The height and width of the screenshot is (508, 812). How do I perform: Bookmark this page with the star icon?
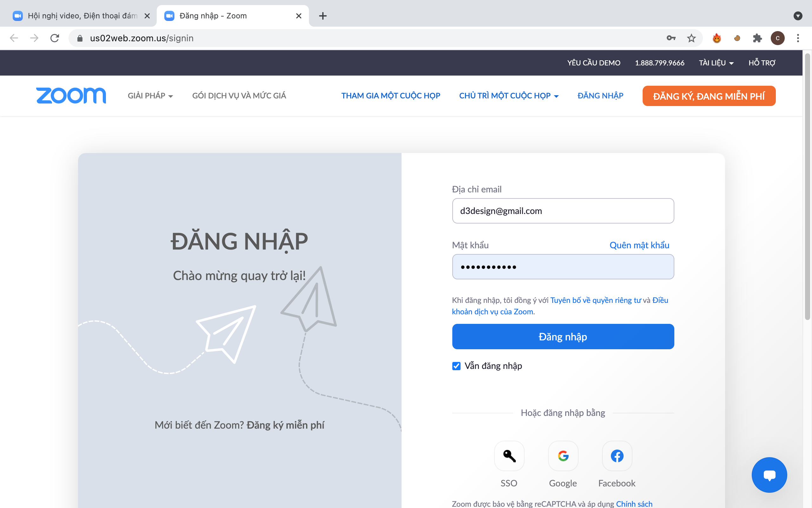691,38
